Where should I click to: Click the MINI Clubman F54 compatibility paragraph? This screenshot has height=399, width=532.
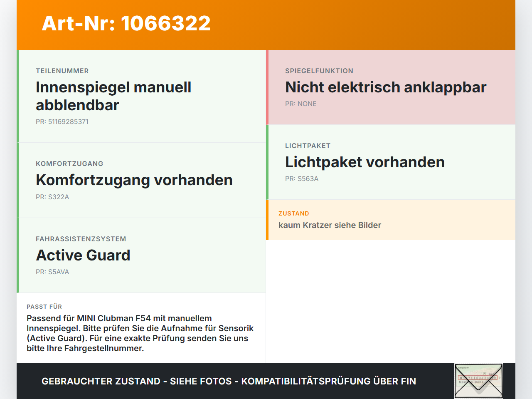coord(140,333)
